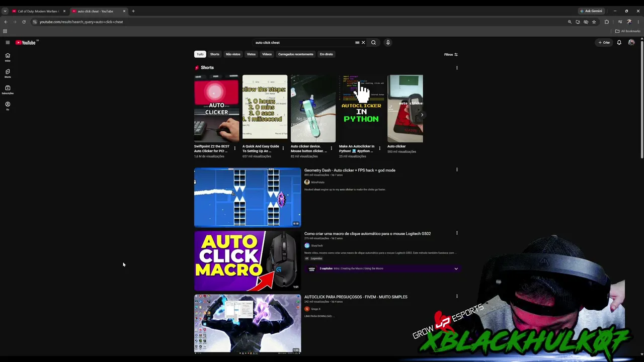Click the eye-slash icon in address bar
This screenshot has width=644, height=362.
586,22
